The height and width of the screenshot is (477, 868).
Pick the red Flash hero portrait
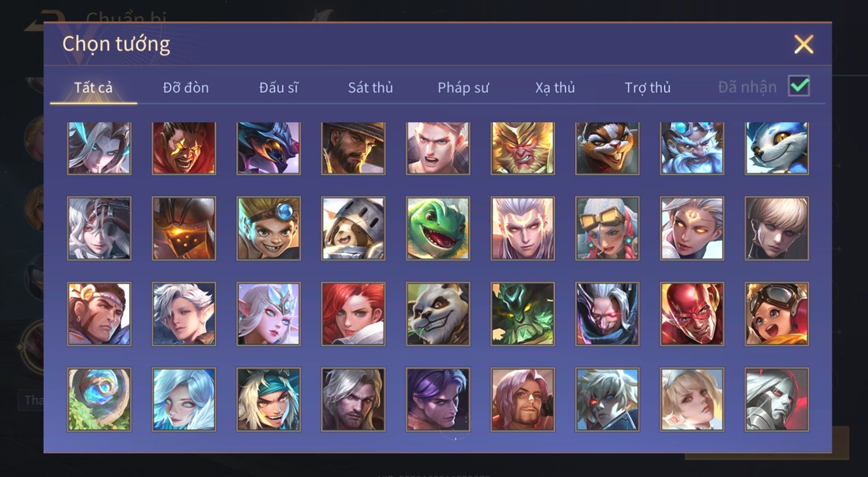(692, 314)
